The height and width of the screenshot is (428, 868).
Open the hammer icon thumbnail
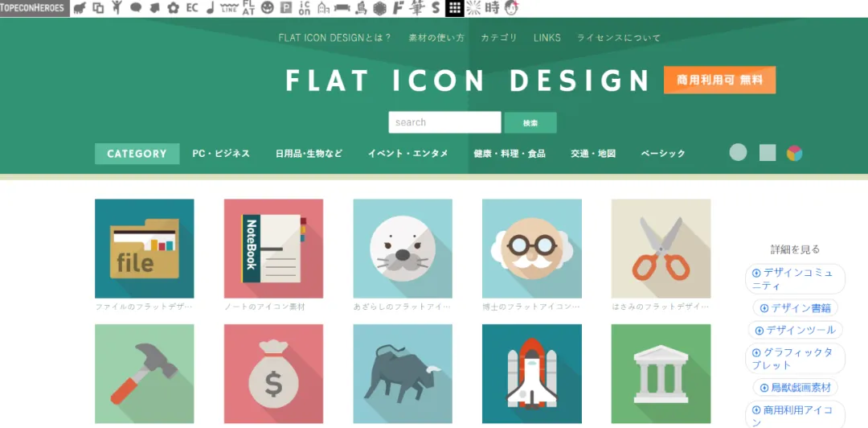(145, 373)
